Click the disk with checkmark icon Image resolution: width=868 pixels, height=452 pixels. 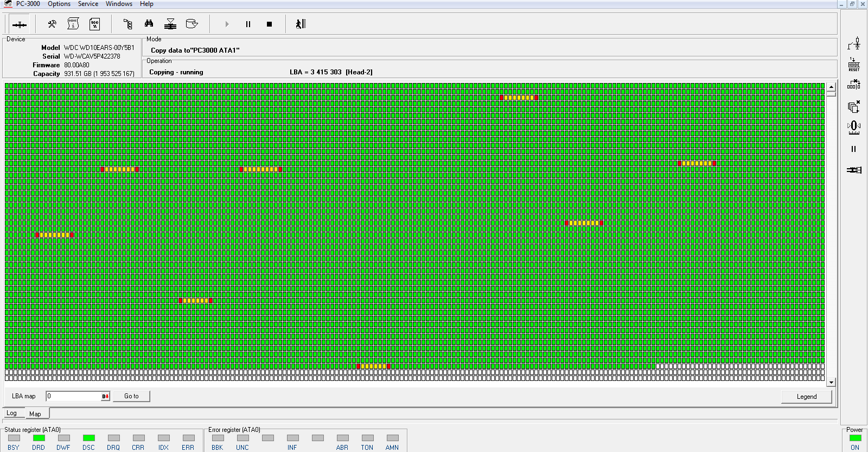tap(192, 24)
